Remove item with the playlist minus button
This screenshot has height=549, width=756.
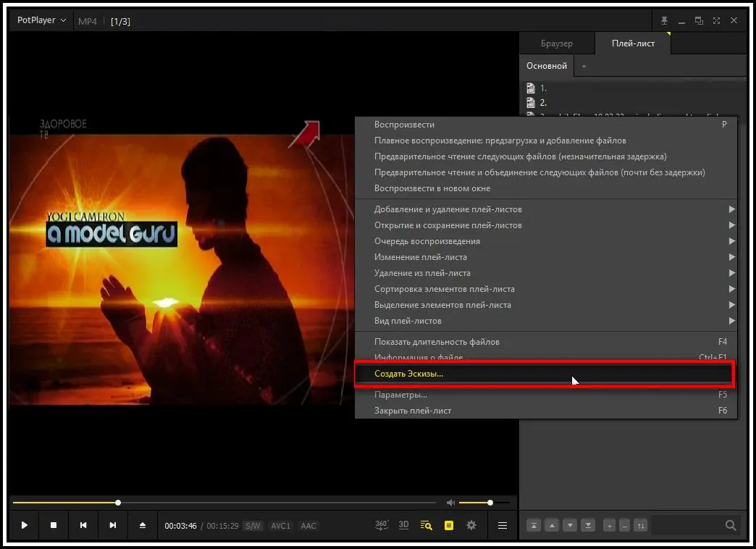(x=625, y=526)
